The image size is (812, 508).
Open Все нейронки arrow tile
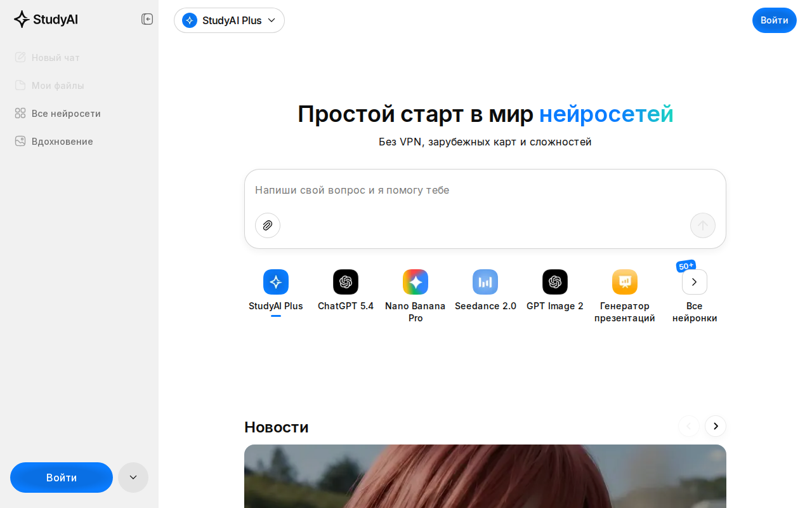pyautogui.click(x=695, y=282)
